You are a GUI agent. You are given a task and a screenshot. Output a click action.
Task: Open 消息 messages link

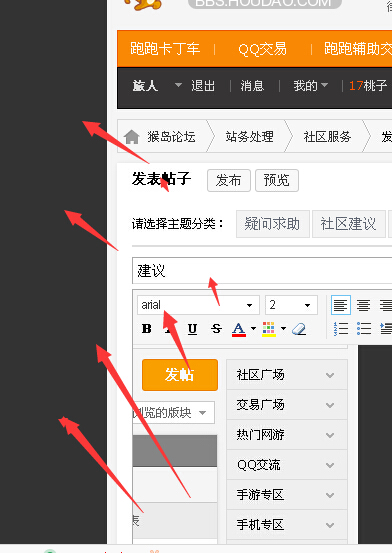point(252,86)
